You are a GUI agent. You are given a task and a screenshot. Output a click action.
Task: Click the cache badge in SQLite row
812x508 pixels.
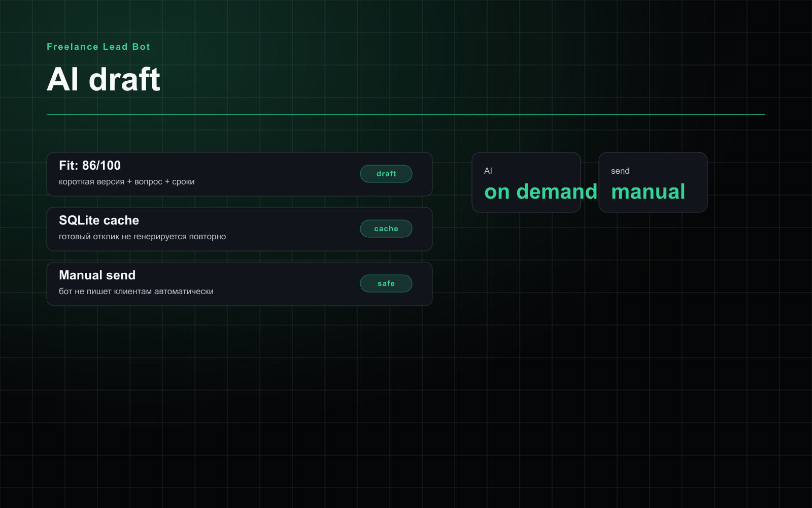[x=386, y=229]
